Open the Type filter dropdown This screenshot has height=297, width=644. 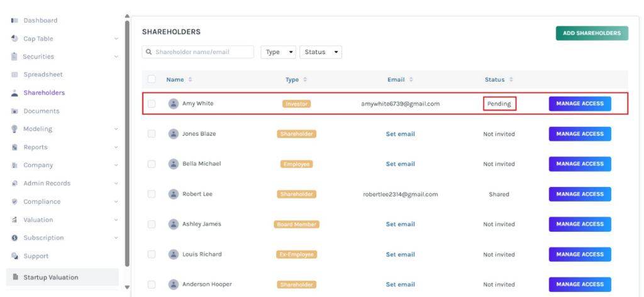[x=278, y=52]
